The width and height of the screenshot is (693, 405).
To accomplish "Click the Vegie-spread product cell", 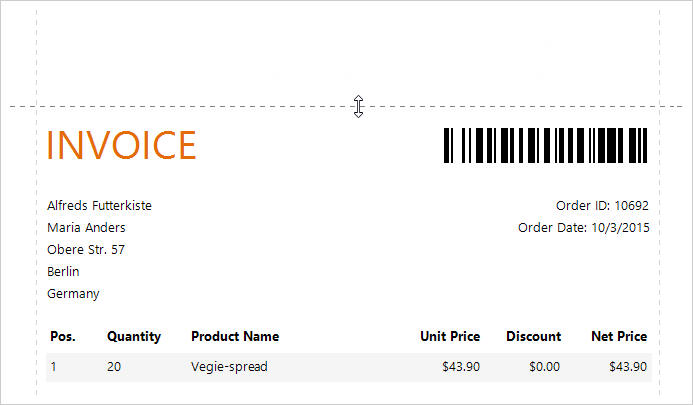I will 229,367.
